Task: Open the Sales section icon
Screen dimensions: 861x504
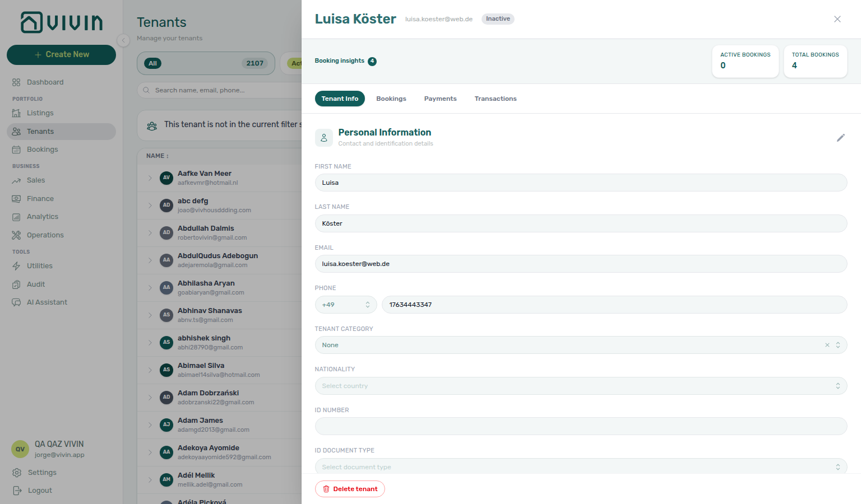Action: (x=16, y=180)
